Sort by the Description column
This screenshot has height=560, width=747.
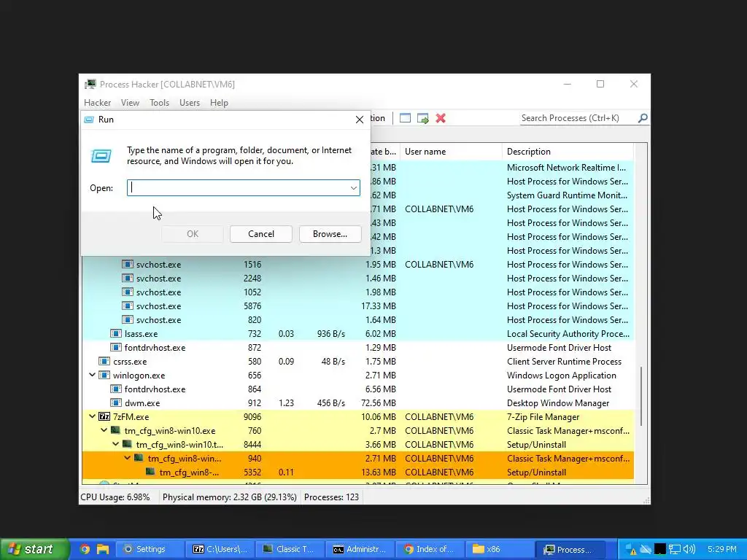pyautogui.click(x=568, y=152)
